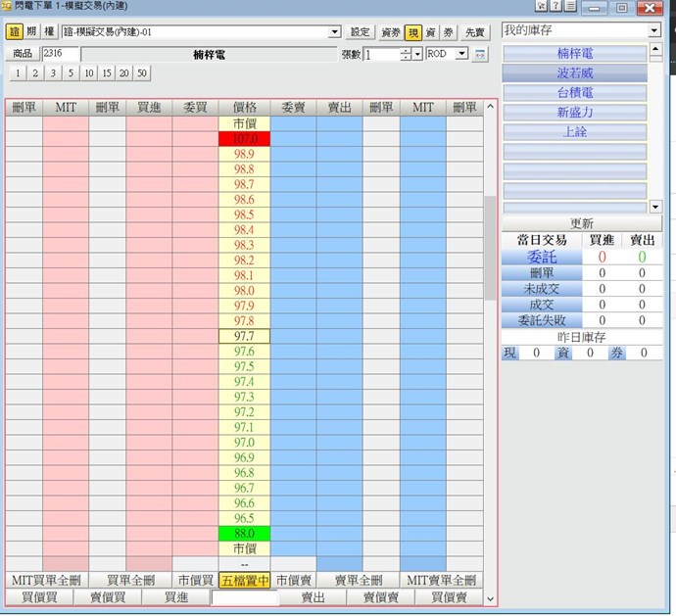Viewport: 676px width, 616px height.
Task: Click the 權 options tab
Action: pyautogui.click(x=49, y=32)
